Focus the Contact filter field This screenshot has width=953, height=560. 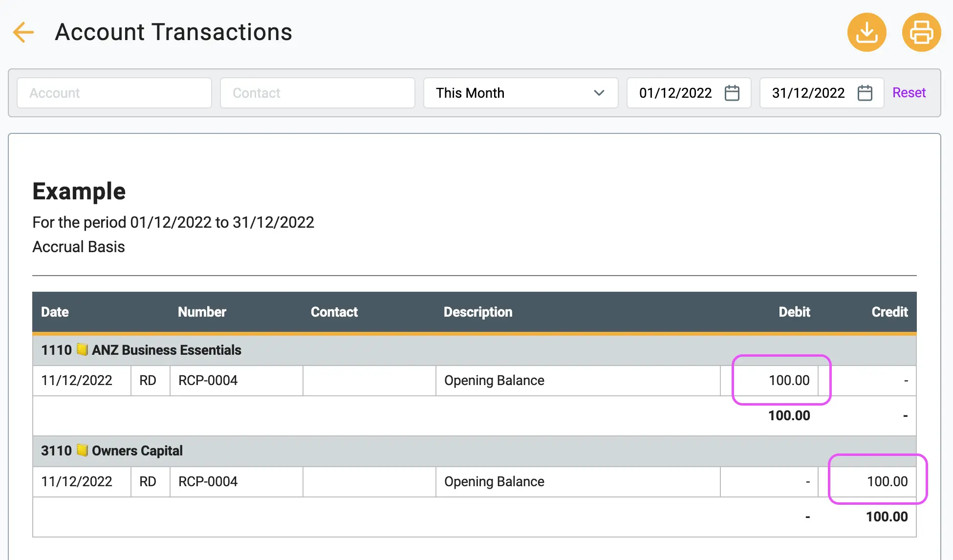point(318,93)
